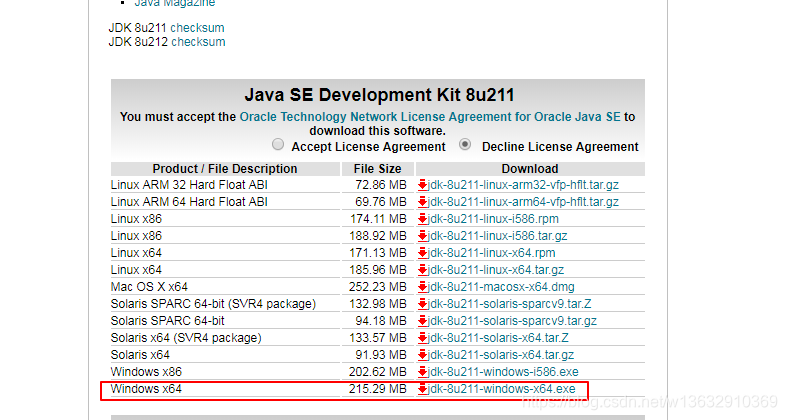This screenshot has height=420, width=787.
Task: Select Accept License Agreement radio button
Action: pos(278,145)
